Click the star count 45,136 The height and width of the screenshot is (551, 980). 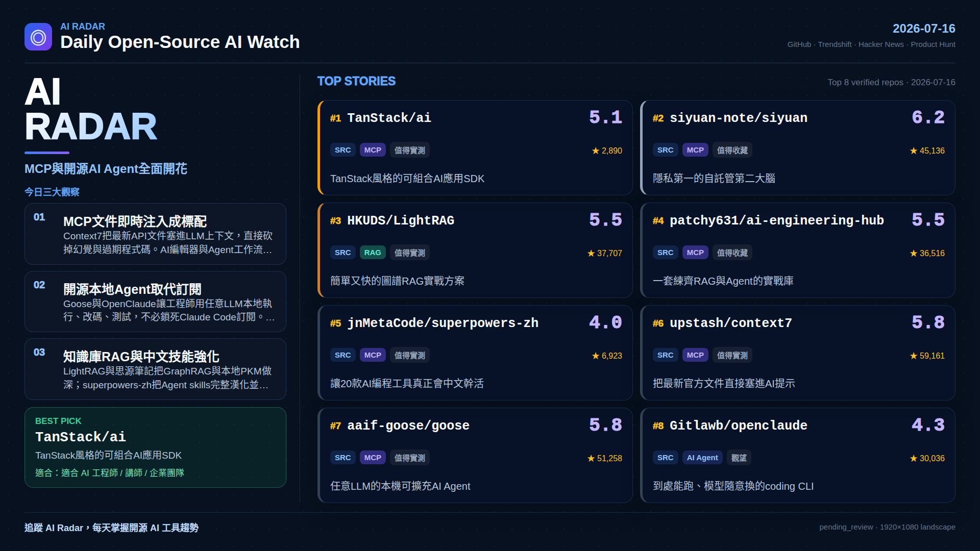click(x=927, y=151)
